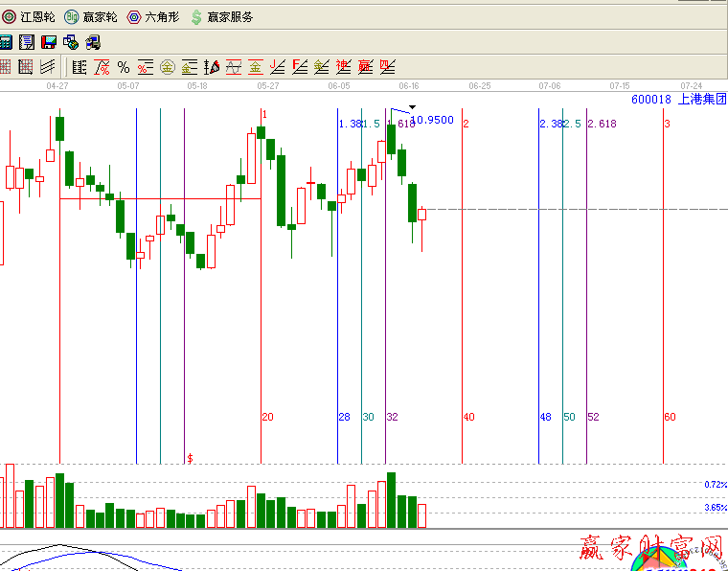Open the 江恩轮 (Gann wheel) tool
The width and height of the screenshot is (728, 571).
pyautogui.click(x=29, y=17)
